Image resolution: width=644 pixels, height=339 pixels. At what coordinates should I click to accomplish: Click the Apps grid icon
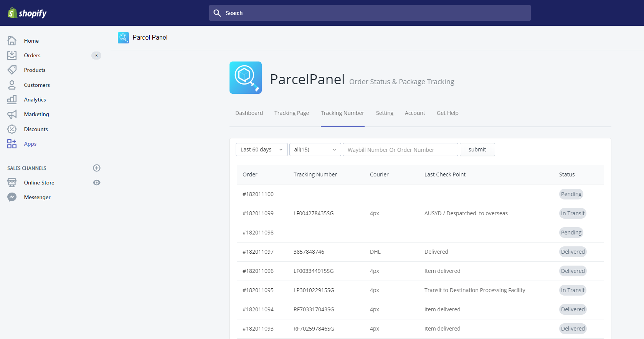[x=12, y=144]
